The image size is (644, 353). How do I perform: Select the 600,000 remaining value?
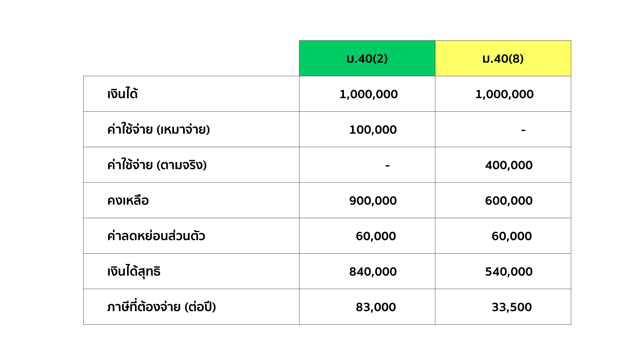pyautogui.click(x=509, y=201)
